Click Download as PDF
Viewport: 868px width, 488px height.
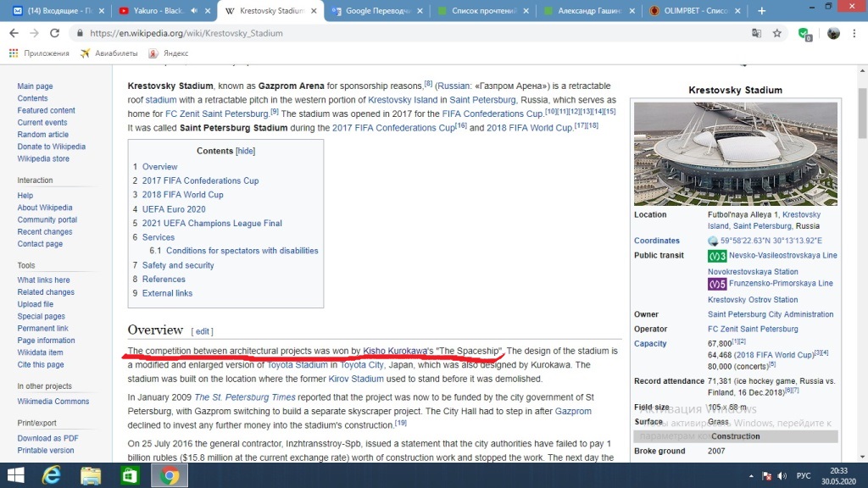click(47, 438)
